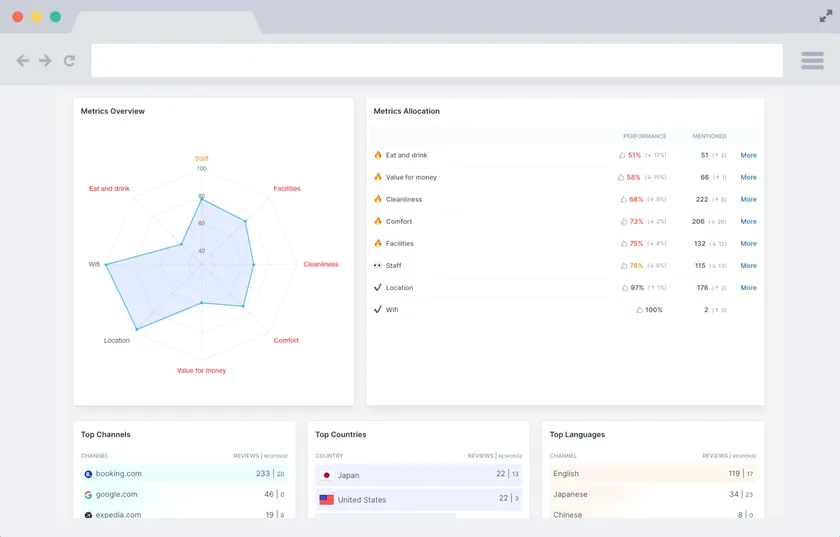
Task: Reload the page with refresh icon
Action: tap(69, 61)
